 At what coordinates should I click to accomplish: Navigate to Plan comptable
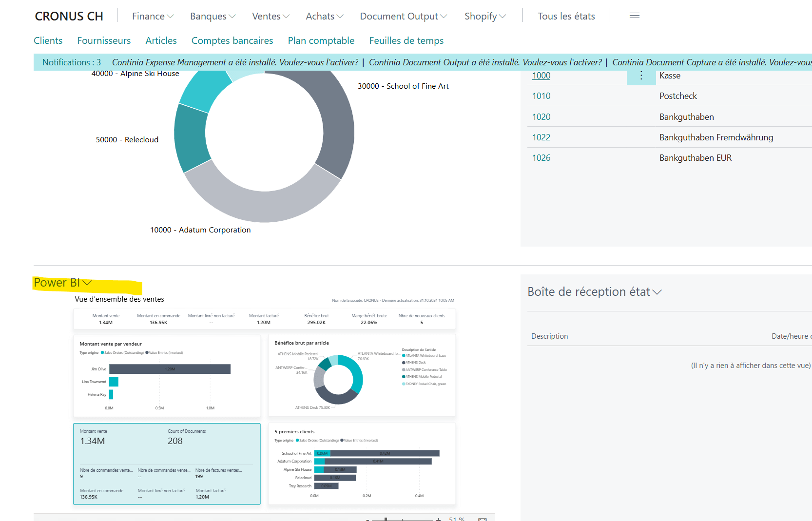click(x=321, y=40)
